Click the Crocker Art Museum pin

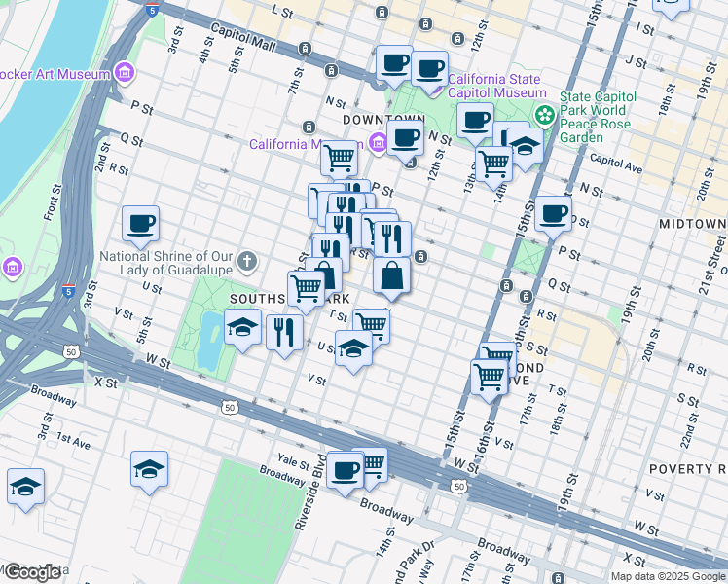point(124,72)
